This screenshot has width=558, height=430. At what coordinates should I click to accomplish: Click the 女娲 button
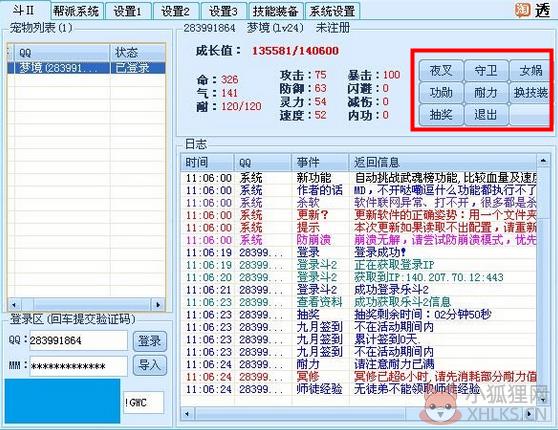[530, 70]
